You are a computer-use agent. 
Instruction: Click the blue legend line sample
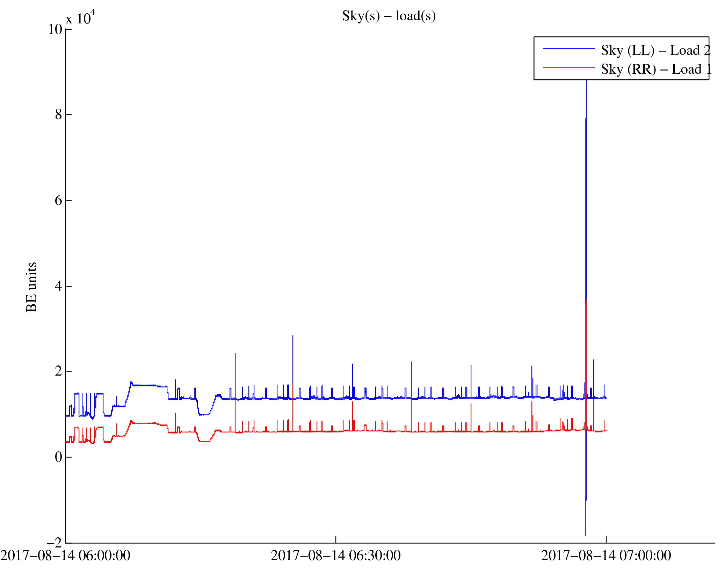point(569,48)
